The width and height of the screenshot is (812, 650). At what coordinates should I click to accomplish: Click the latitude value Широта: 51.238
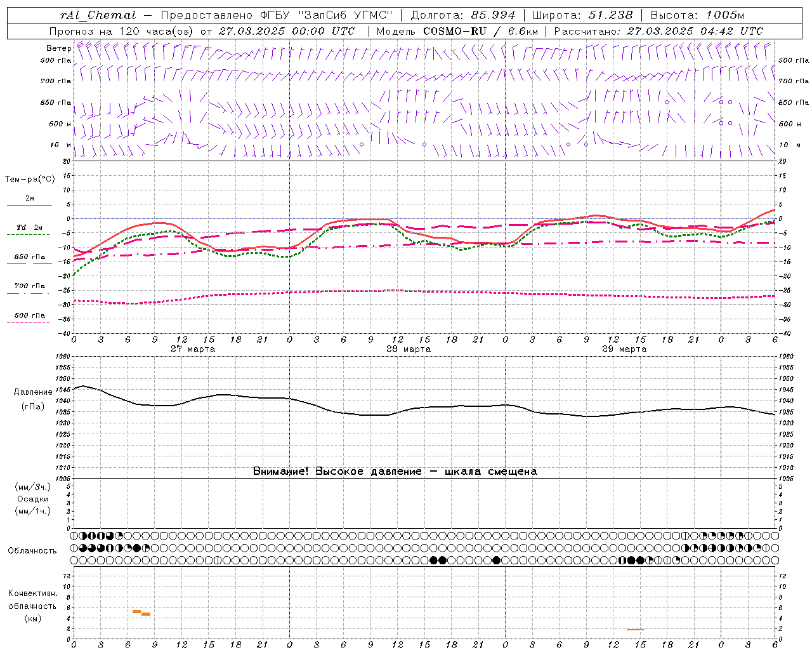[x=583, y=15]
